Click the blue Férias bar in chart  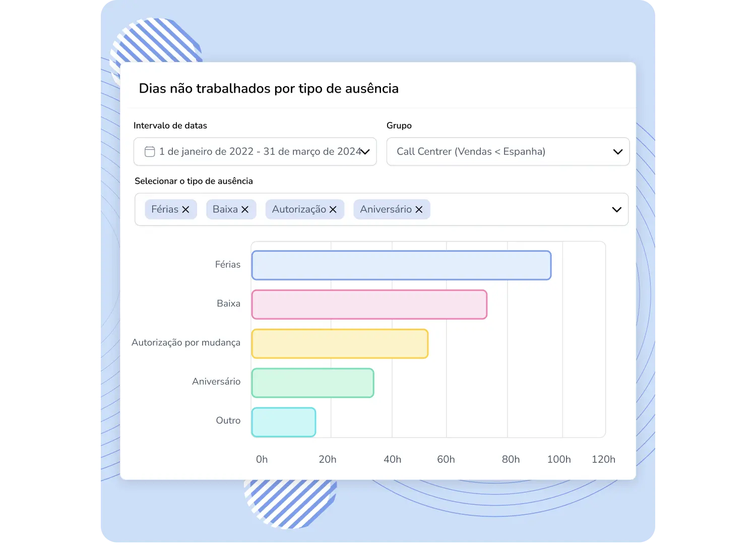[x=401, y=265]
